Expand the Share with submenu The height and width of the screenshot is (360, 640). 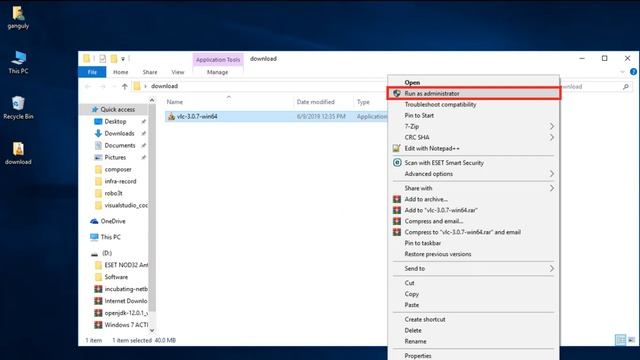tap(551, 188)
